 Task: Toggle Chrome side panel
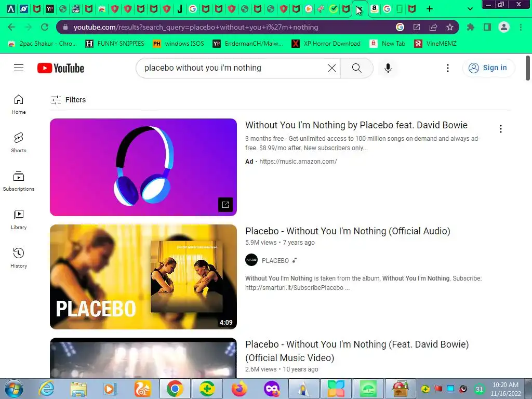click(x=487, y=27)
